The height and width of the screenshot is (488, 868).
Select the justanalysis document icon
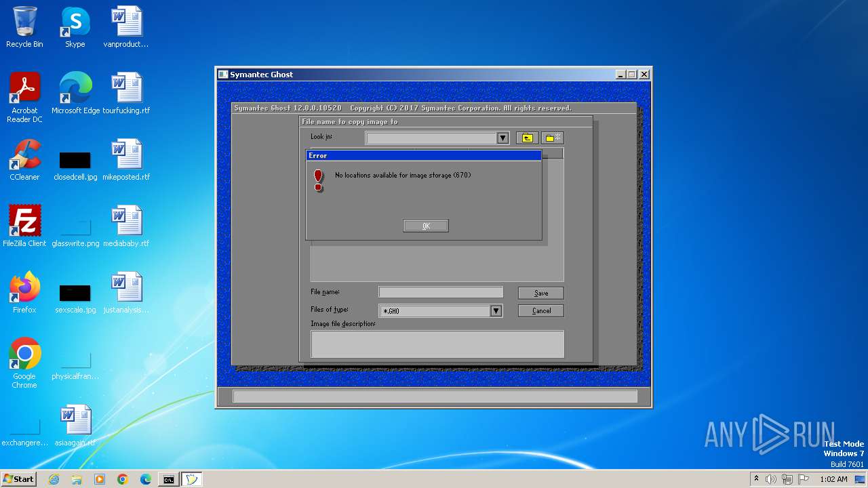point(126,293)
